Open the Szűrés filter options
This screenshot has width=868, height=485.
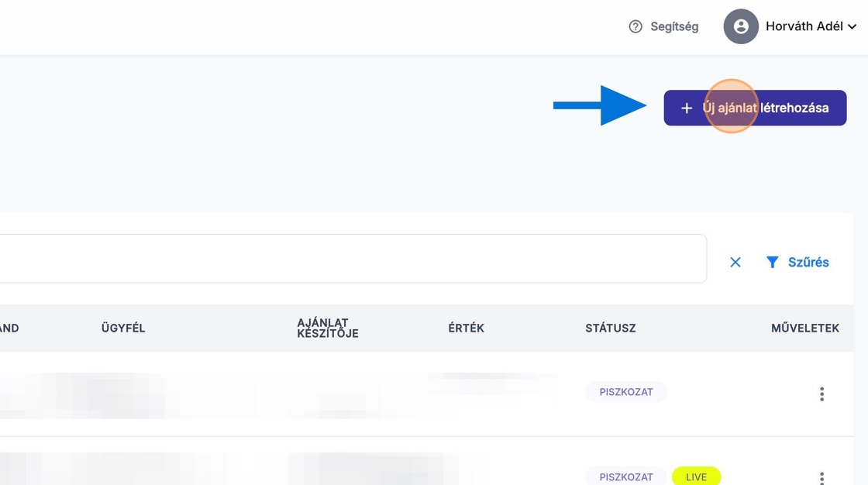(808, 263)
